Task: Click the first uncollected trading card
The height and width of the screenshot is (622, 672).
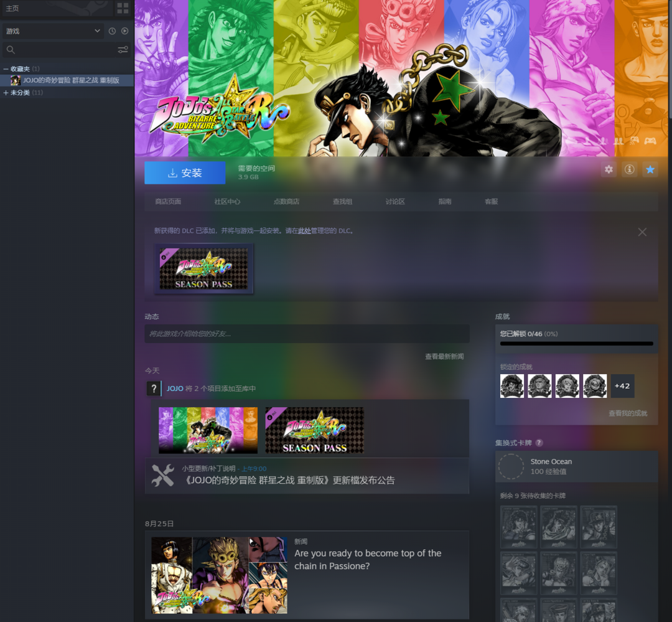Action: click(x=518, y=527)
